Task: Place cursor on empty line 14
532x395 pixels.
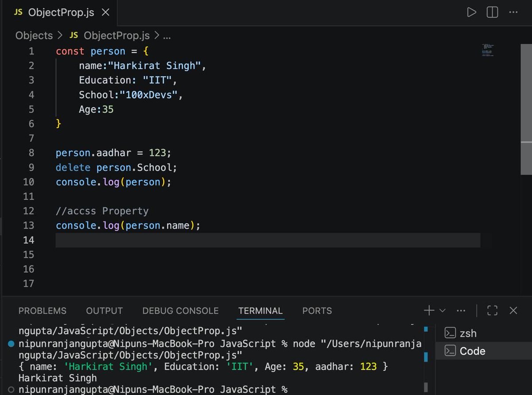Action: coord(268,240)
